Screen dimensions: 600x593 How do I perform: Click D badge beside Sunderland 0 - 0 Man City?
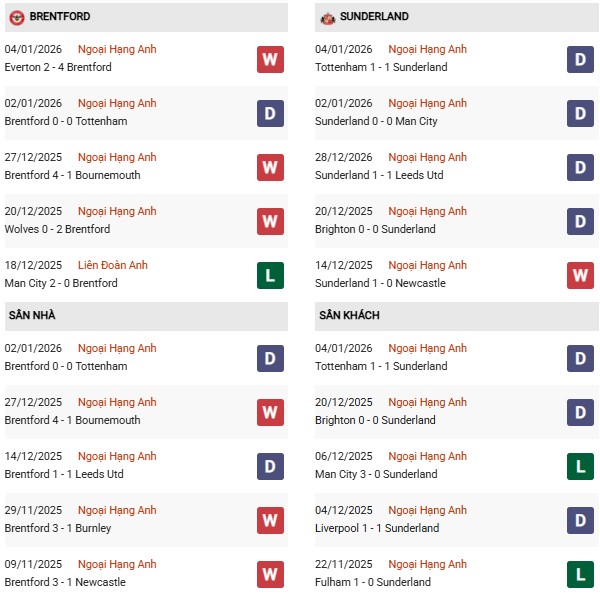[580, 113]
